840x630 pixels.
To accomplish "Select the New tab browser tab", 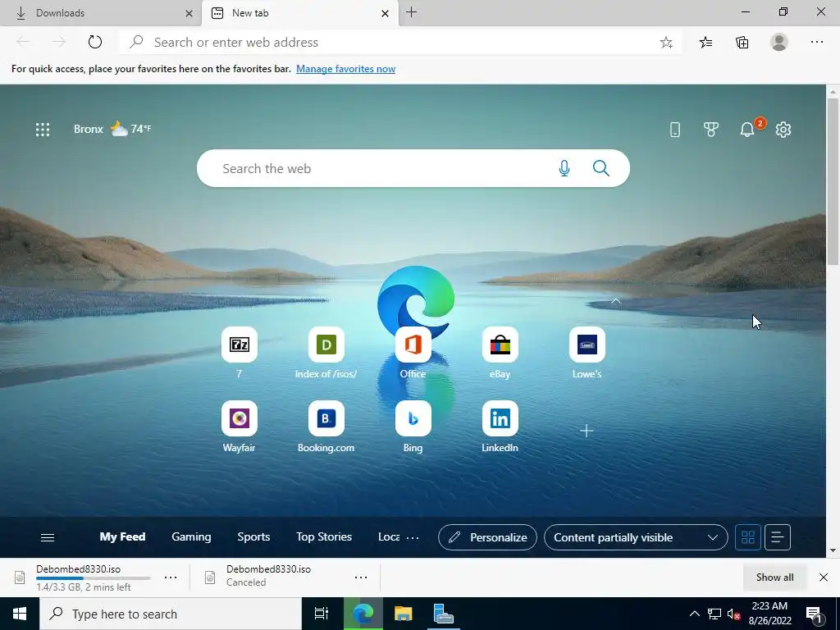I will [x=300, y=13].
